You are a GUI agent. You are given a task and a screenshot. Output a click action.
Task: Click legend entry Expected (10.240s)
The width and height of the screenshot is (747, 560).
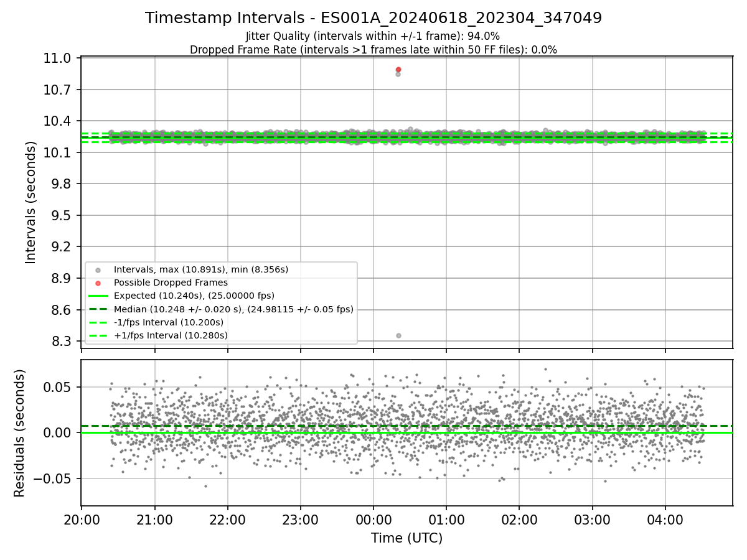click(x=194, y=296)
